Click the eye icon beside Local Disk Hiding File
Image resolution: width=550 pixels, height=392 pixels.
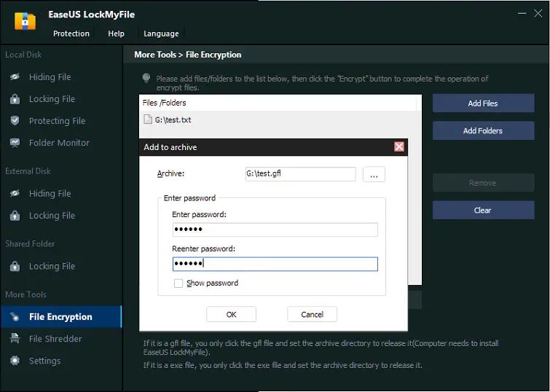[x=15, y=77]
